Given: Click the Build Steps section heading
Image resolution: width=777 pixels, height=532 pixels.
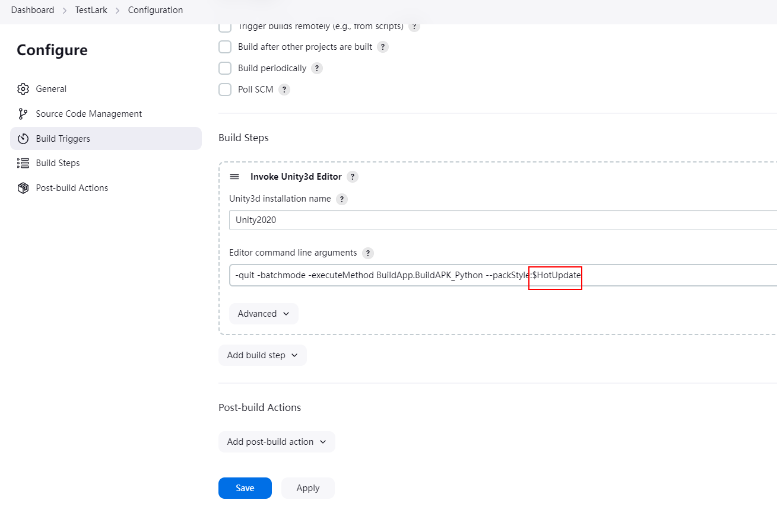Looking at the screenshot, I should (x=243, y=138).
